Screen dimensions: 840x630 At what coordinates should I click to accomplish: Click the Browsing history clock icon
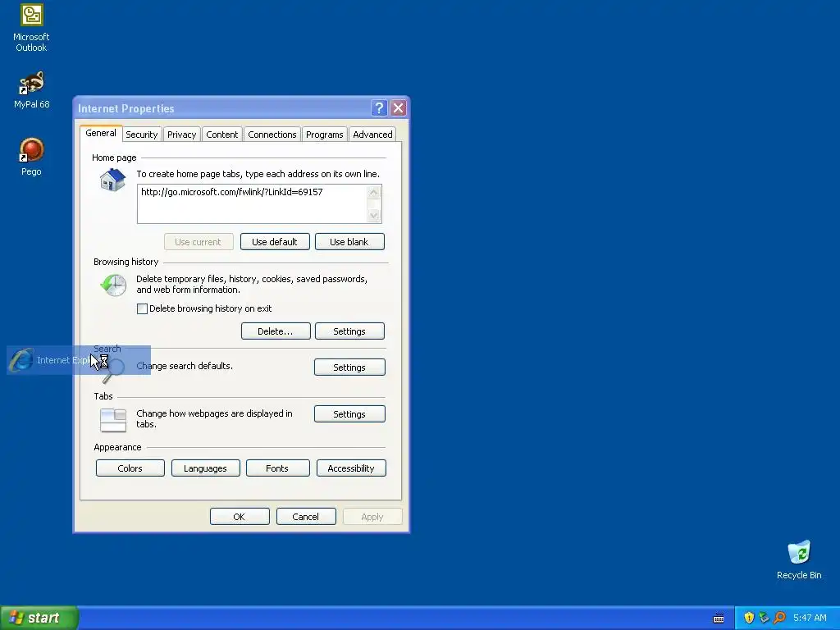[113, 285]
